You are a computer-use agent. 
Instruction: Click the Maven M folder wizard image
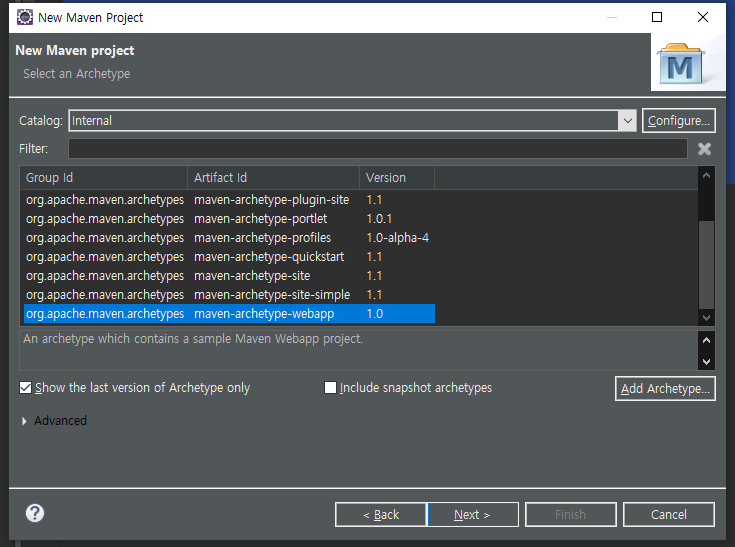[681, 65]
